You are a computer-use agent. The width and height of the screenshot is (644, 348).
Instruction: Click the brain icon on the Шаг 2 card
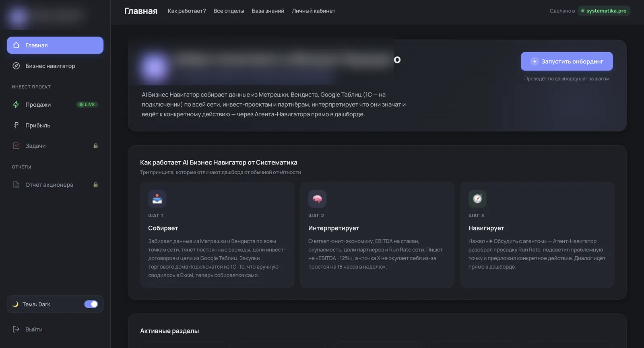317,199
